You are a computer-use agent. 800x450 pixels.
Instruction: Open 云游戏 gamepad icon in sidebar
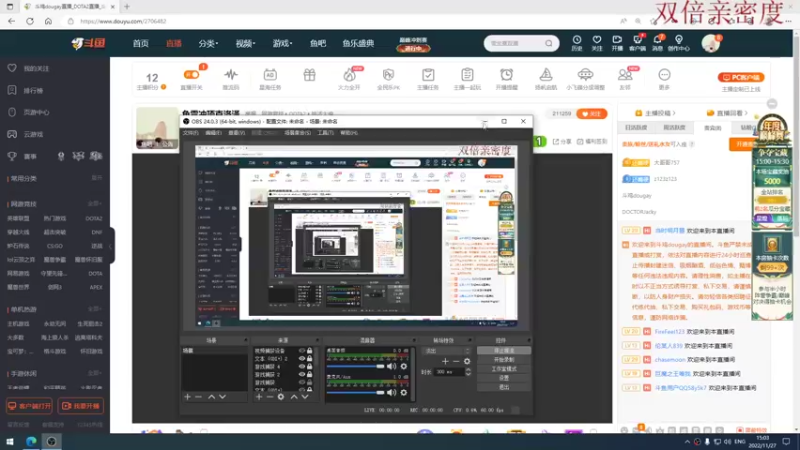[x=12, y=134]
